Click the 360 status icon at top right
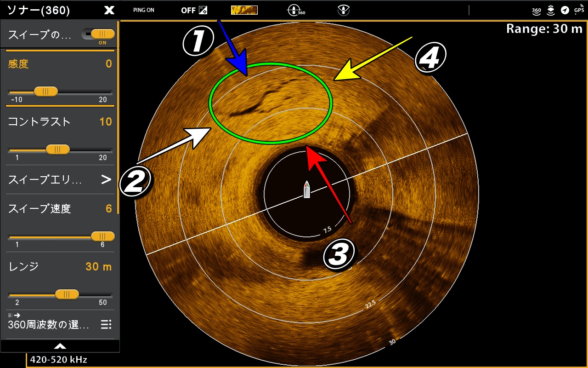The image size is (588, 368). click(x=536, y=10)
